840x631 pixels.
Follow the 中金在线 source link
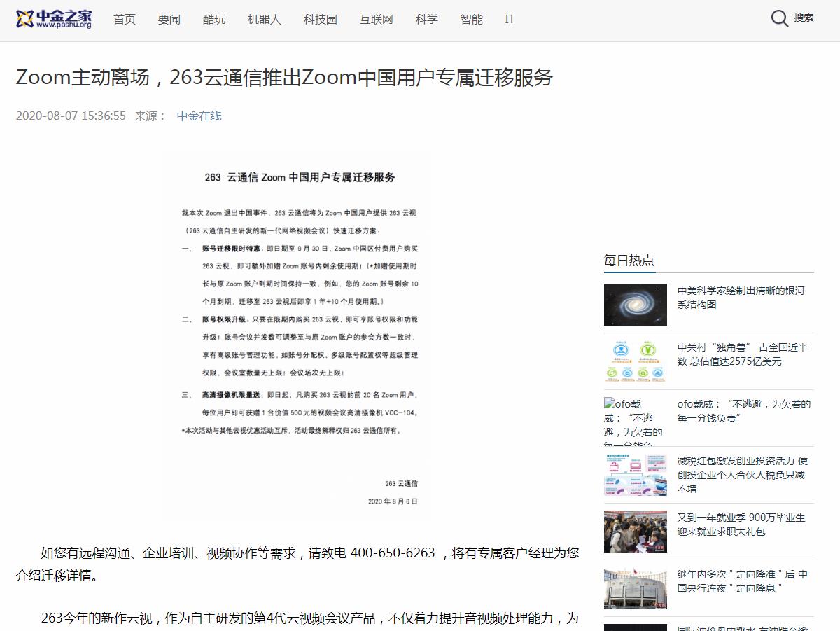coord(199,116)
